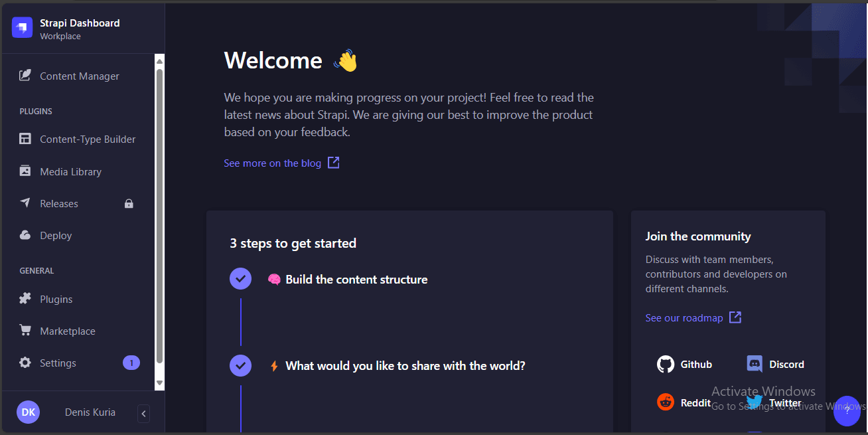Click the Releases paper plane icon

point(25,203)
